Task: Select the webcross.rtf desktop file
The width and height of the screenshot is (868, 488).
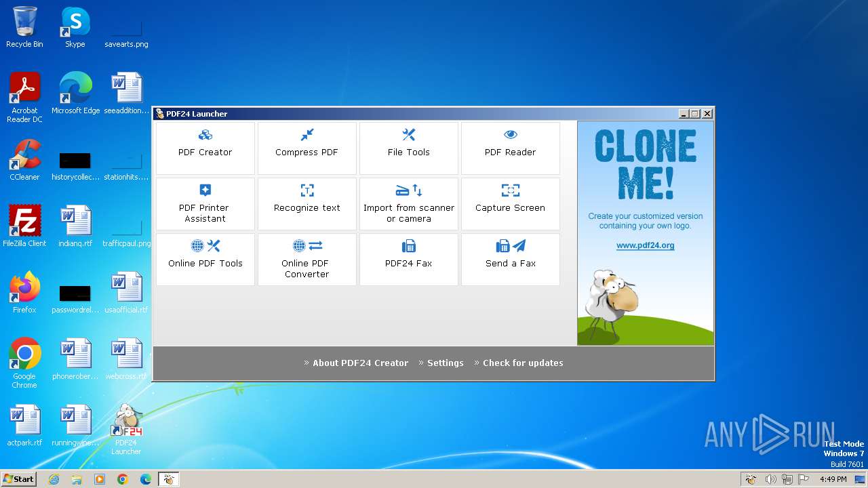Action: [x=126, y=359]
